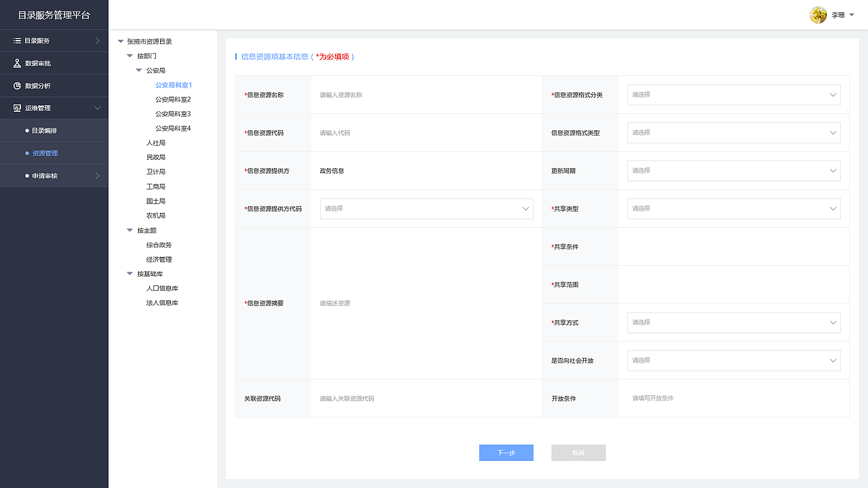Click the 取消 button

click(x=578, y=453)
